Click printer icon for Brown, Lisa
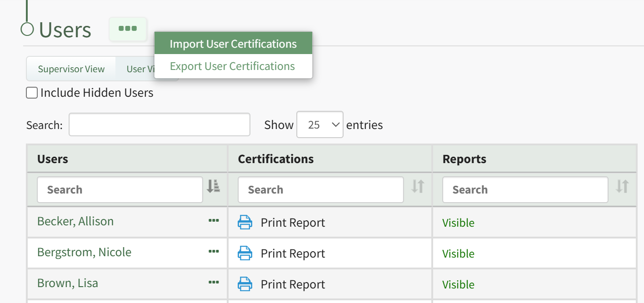The height and width of the screenshot is (303, 644). pyautogui.click(x=245, y=284)
